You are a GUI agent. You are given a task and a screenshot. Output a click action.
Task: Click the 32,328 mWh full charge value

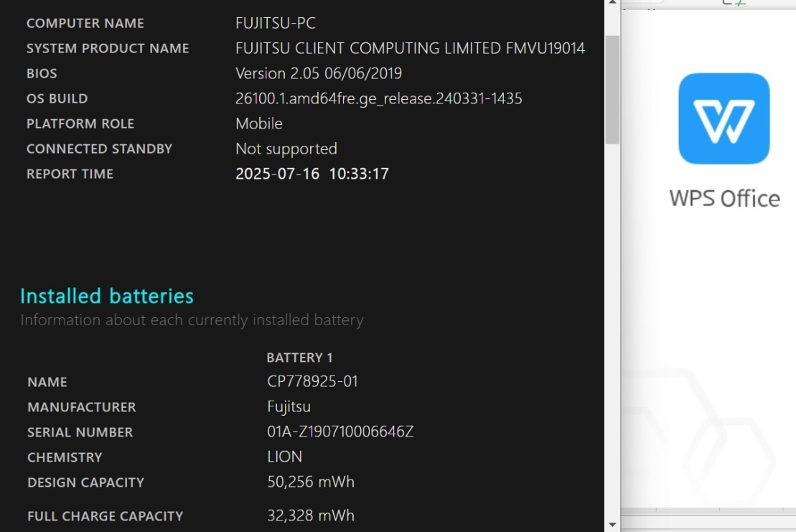(x=311, y=515)
